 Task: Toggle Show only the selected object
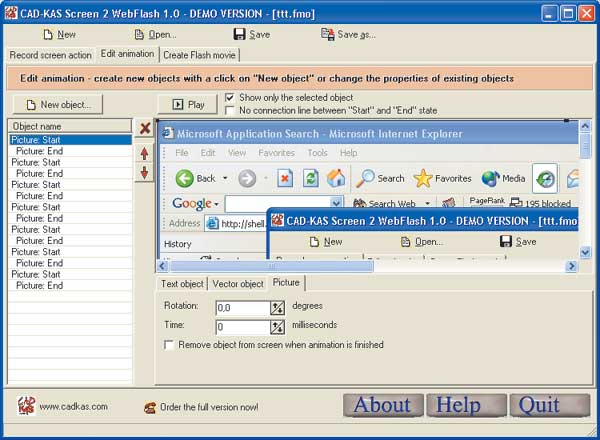point(230,98)
